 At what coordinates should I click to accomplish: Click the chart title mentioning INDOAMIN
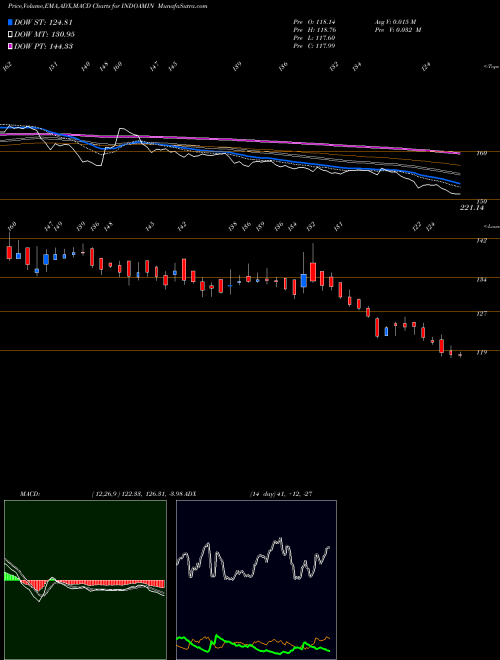coord(108,6)
